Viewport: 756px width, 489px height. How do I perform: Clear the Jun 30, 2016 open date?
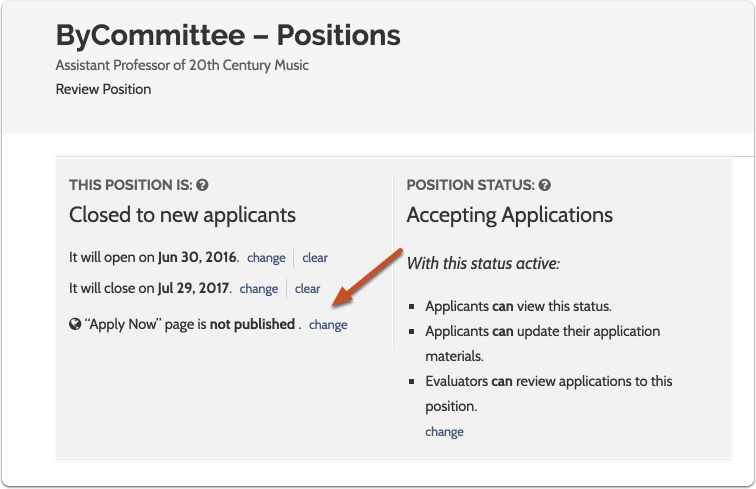315,258
